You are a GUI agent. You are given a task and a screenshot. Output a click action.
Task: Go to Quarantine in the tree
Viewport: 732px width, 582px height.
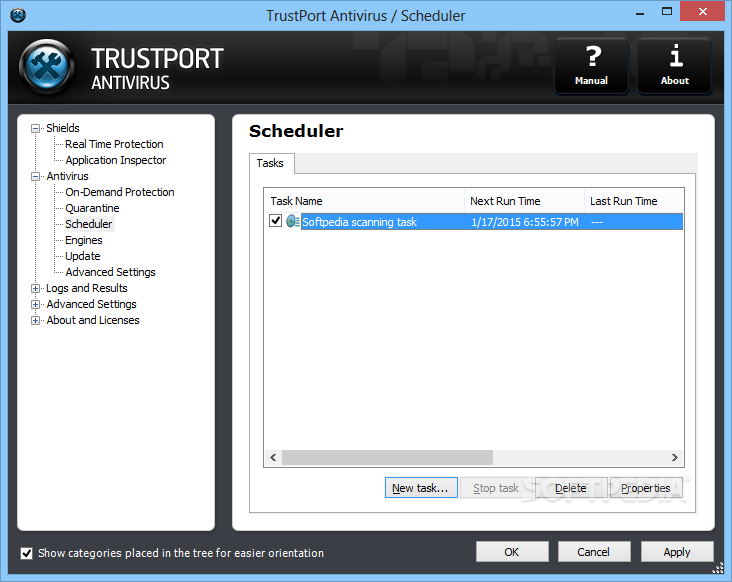tap(92, 208)
